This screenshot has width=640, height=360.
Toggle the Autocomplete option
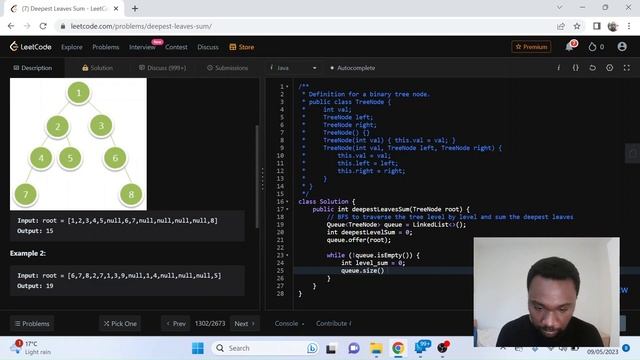click(x=352, y=68)
